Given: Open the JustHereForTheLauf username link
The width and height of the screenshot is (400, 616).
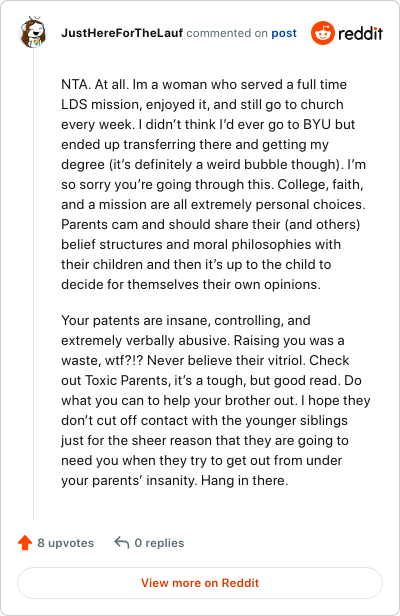Looking at the screenshot, I should click(122, 33).
